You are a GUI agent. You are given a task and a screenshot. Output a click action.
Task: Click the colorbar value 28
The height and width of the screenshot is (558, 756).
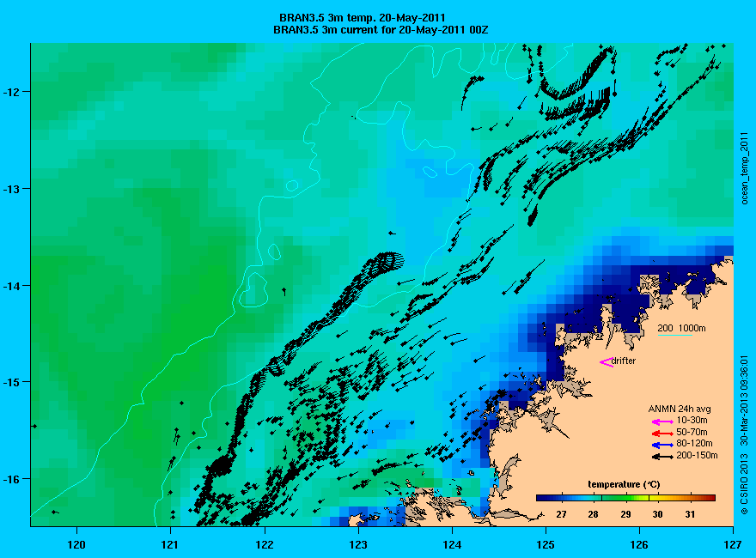[x=593, y=514]
